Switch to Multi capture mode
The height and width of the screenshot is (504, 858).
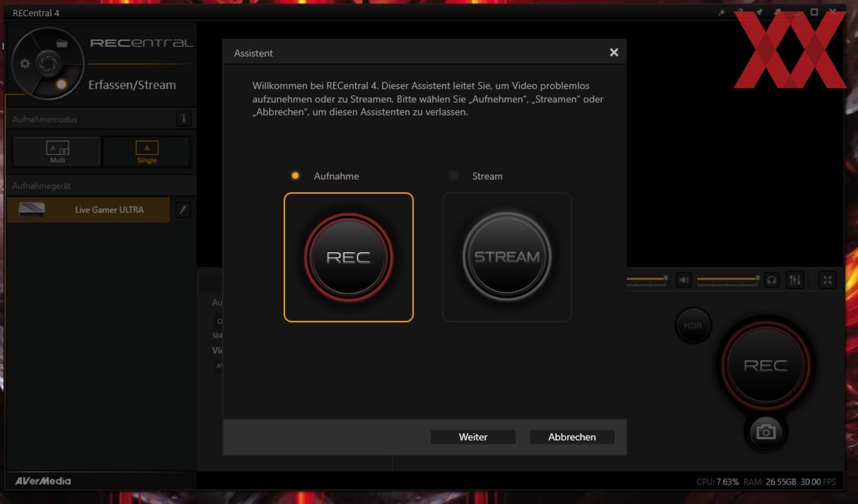(x=57, y=151)
